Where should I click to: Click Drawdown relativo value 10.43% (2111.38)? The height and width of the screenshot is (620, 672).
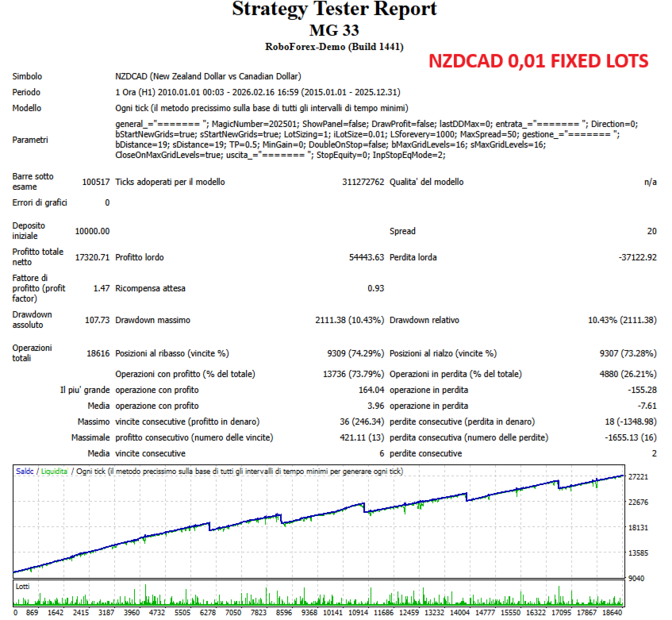(622, 320)
